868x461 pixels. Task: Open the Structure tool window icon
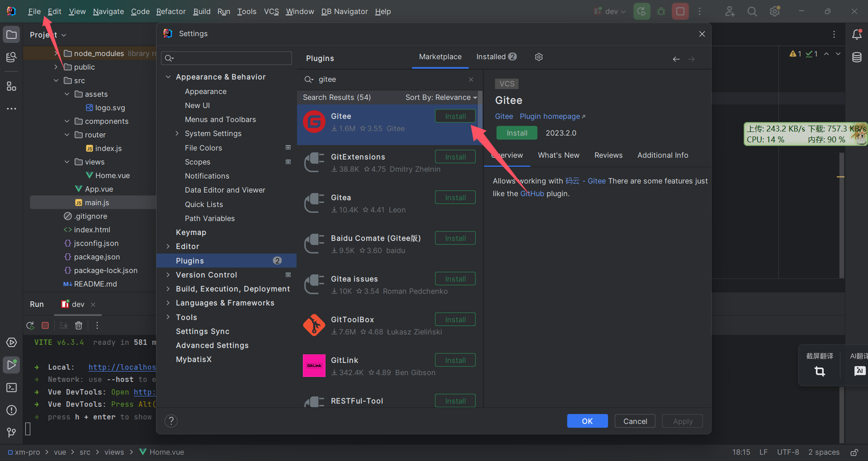click(x=12, y=86)
